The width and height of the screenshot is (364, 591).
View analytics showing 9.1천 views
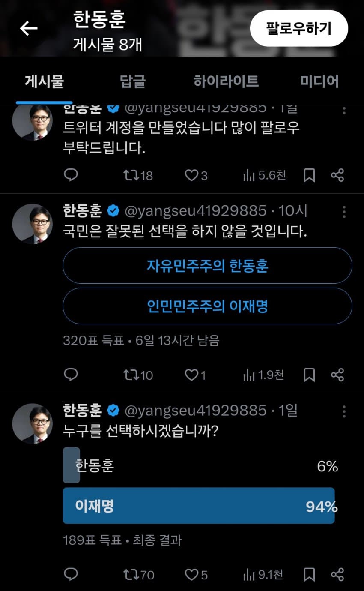coord(263,574)
